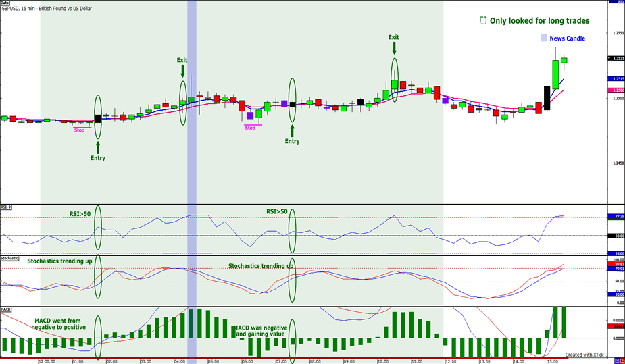Click the blue stochastic value tag 79.91
Screen dimensions: 625x364
(x=616, y=268)
